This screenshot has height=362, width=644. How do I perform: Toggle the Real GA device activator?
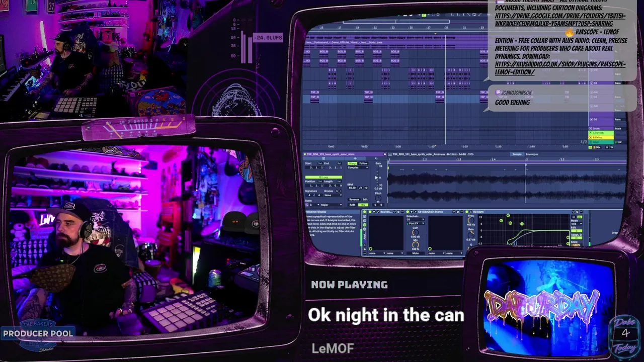pos(370,212)
